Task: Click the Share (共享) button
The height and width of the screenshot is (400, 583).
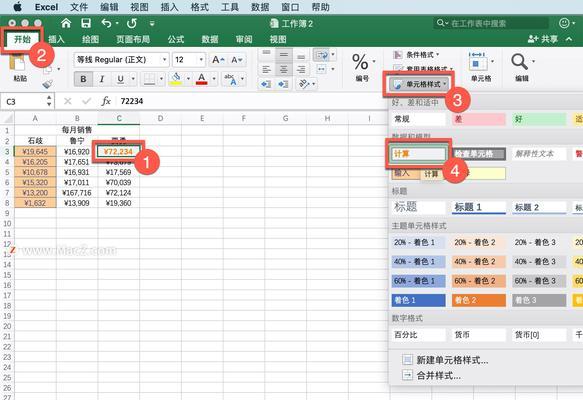Action: (x=543, y=39)
